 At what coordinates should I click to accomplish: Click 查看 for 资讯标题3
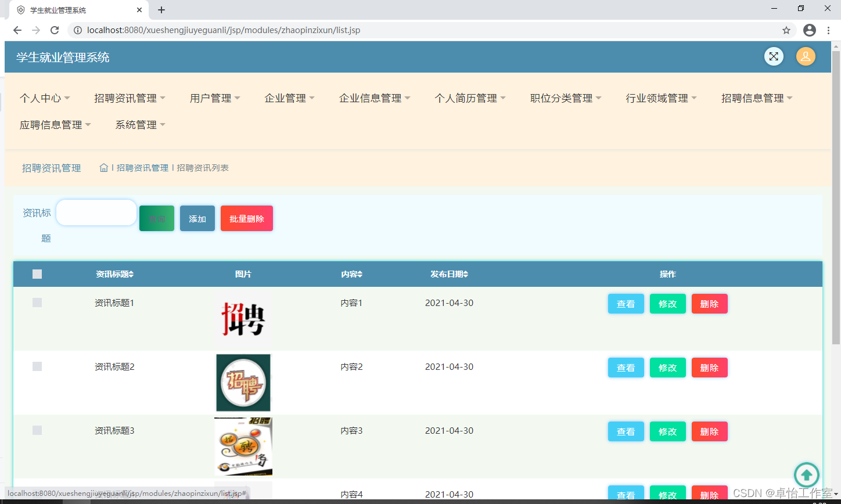pos(626,431)
